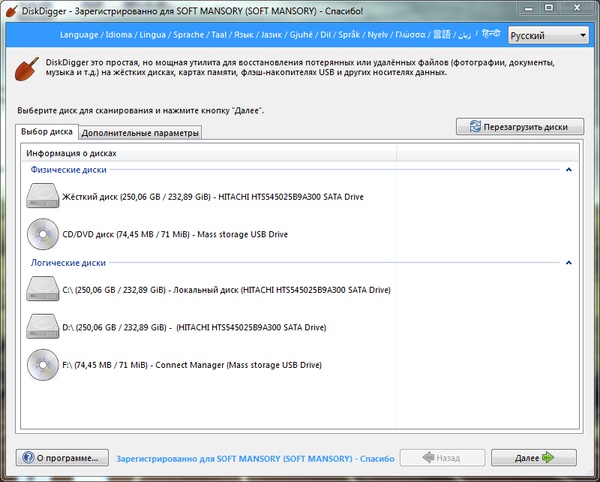
Task: Select the F:\ Connect Manager drive row
Action: click(192, 365)
